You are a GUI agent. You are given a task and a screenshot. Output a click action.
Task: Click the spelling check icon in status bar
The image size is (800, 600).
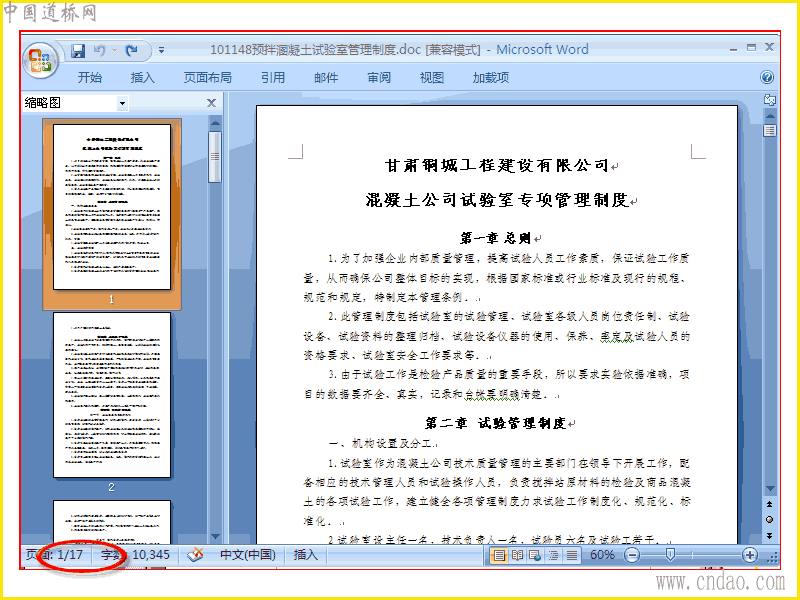pyautogui.click(x=195, y=555)
